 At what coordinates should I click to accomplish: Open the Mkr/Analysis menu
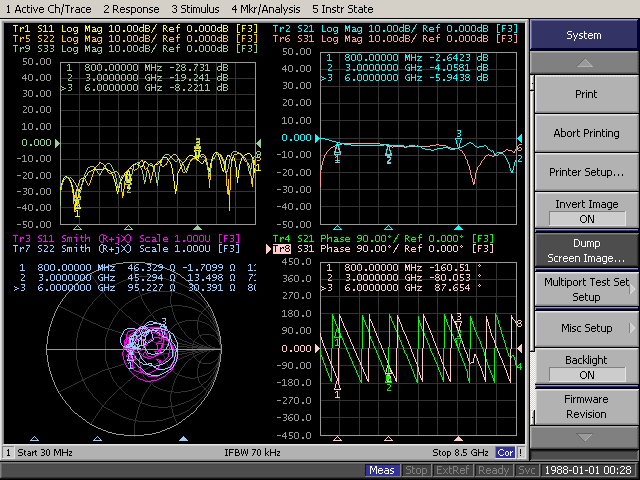[x=264, y=8]
